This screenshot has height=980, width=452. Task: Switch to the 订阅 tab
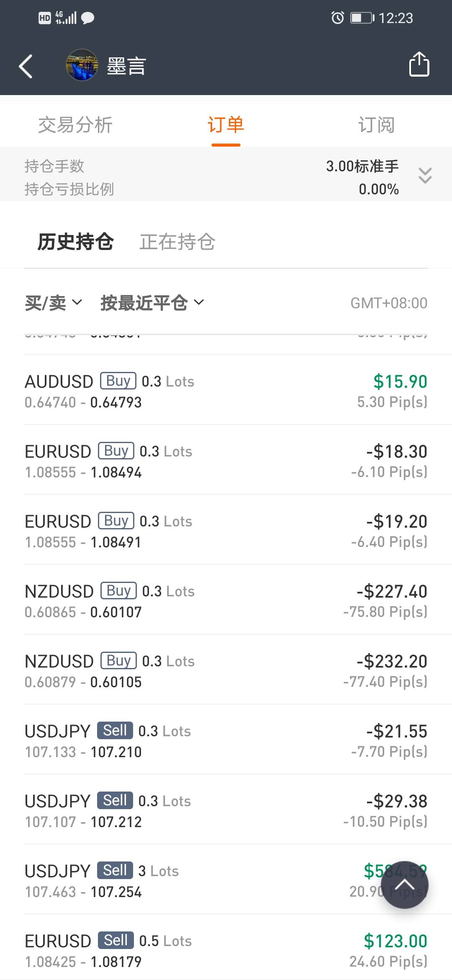(x=376, y=125)
